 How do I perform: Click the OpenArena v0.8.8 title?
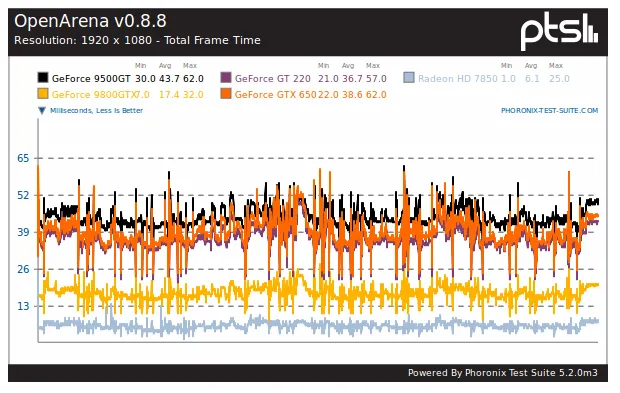[90, 21]
